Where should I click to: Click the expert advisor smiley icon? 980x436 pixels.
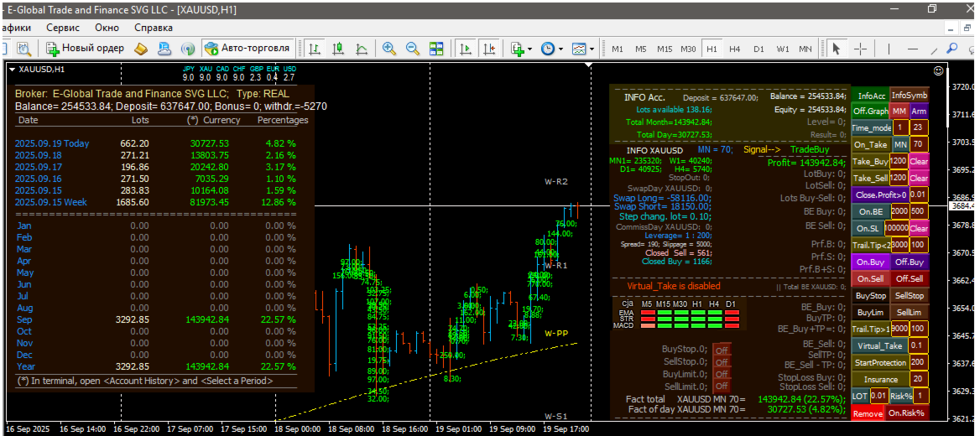[x=937, y=70]
